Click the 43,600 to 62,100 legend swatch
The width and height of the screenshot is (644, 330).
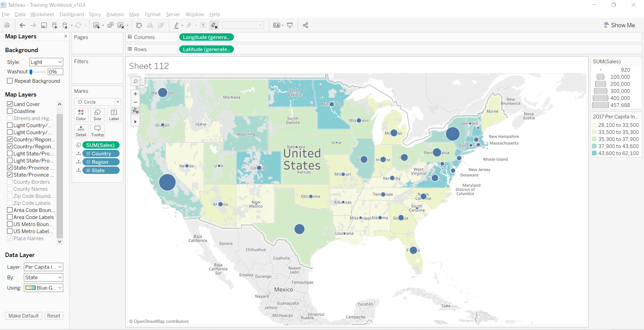pyautogui.click(x=594, y=153)
